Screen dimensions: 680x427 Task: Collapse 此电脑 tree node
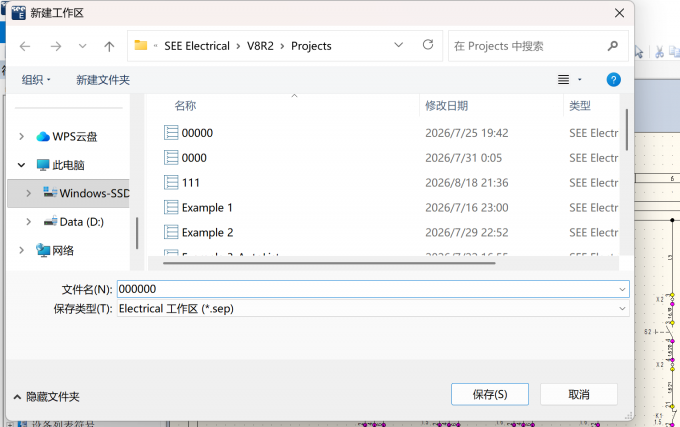click(21, 165)
